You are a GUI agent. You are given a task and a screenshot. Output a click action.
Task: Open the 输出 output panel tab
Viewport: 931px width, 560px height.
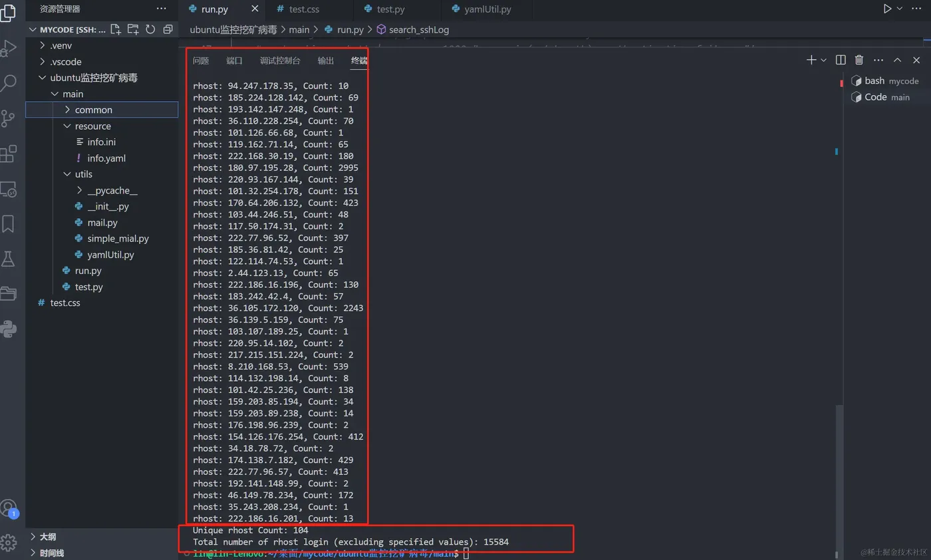pyautogui.click(x=326, y=61)
